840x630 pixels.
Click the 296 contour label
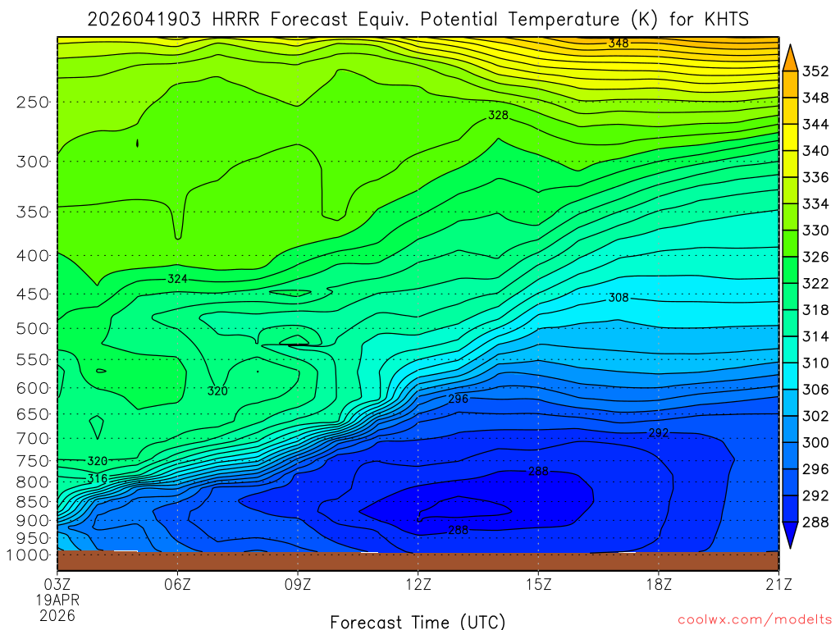pos(458,399)
